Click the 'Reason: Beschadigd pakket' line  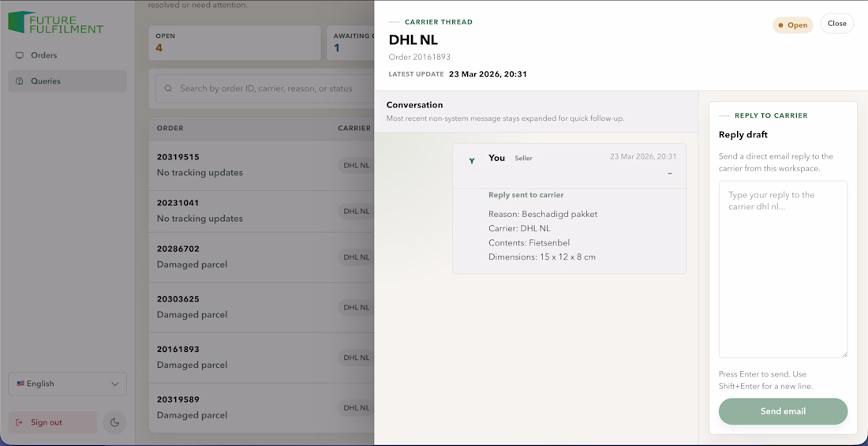pyautogui.click(x=543, y=214)
